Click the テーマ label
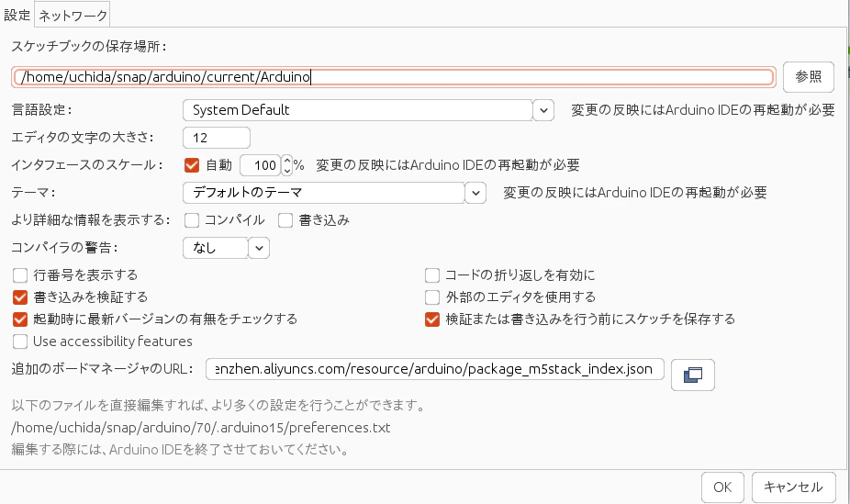 click(33, 193)
